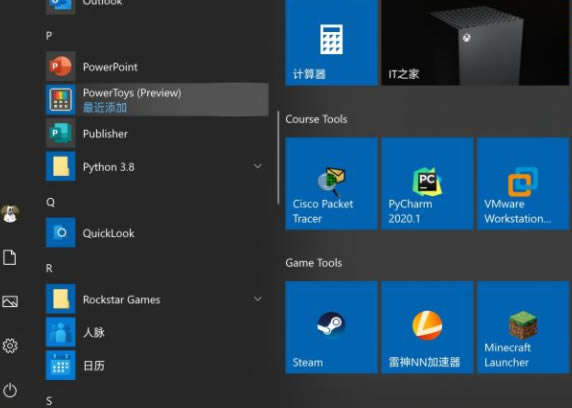The height and width of the screenshot is (408, 572).
Task: Click the user account avatar
Action: 10,213
